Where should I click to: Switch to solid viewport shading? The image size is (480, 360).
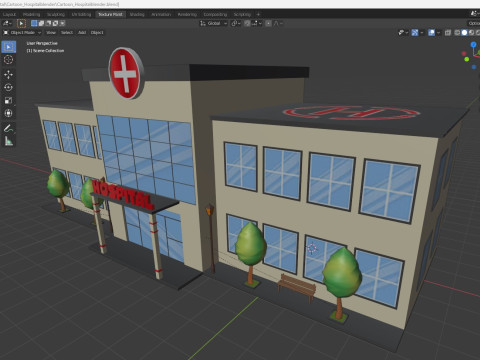coord(464,32)
